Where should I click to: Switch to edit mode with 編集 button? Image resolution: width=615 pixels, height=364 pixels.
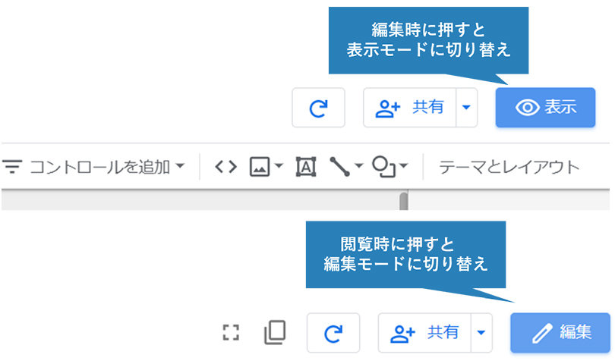point(560,333)
